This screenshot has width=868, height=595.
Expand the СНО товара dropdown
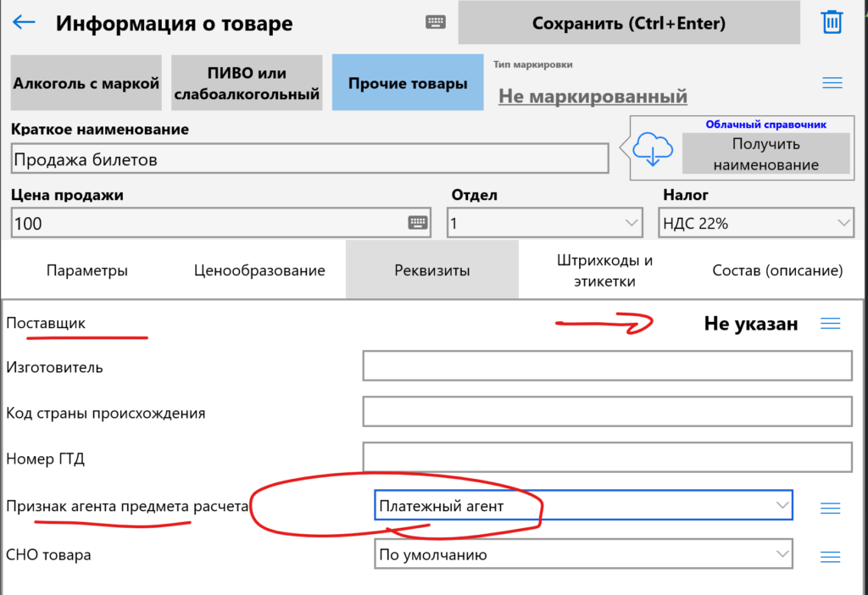tap(583, 553)
